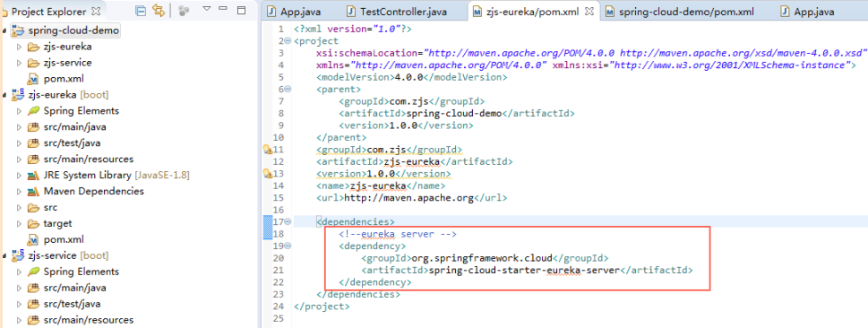The image size is (868, 328).
Task: Collapse the project element fold on line 2
Action: [288, 41]
